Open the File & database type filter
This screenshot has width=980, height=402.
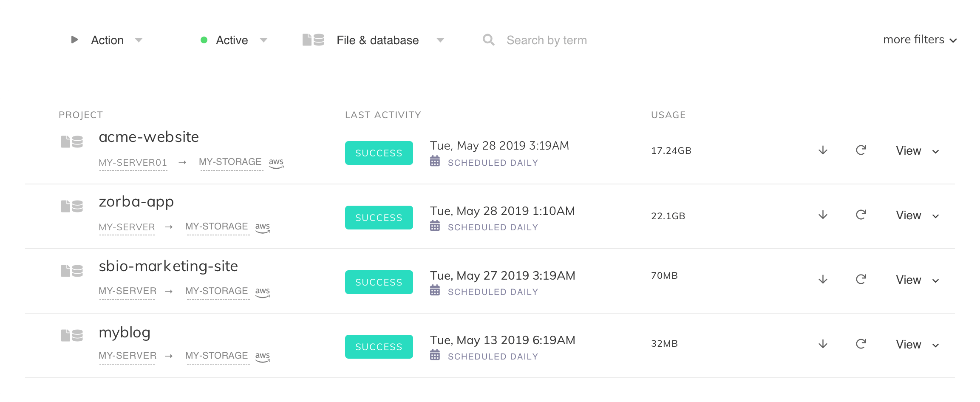click(x=377, y=40)
